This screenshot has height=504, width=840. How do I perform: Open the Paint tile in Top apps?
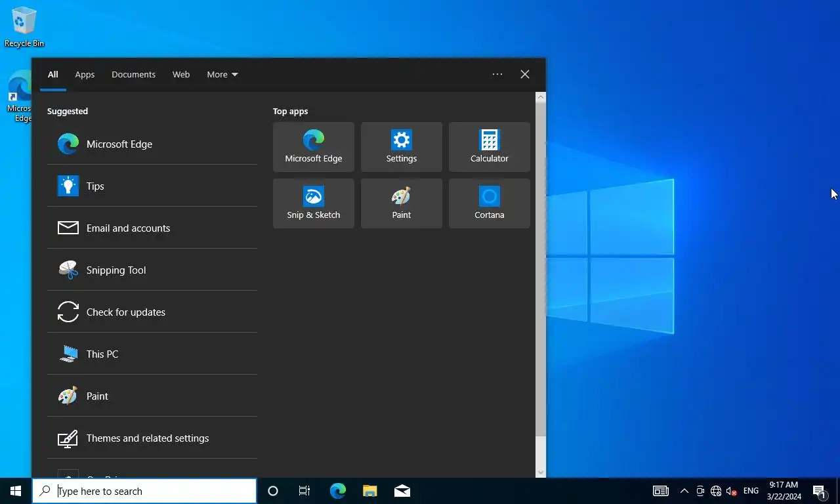pos(402,203)
